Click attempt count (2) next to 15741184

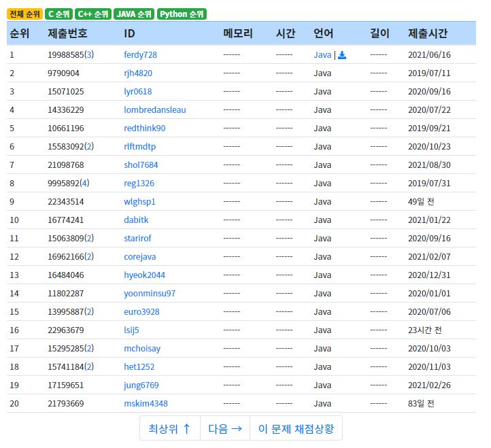(x=89, y=367)
